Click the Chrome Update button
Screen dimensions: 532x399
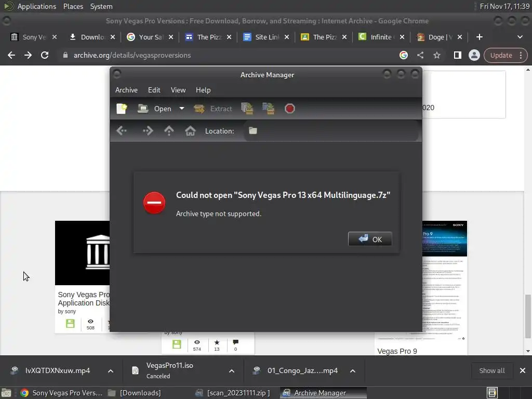(x=501, y=55)
